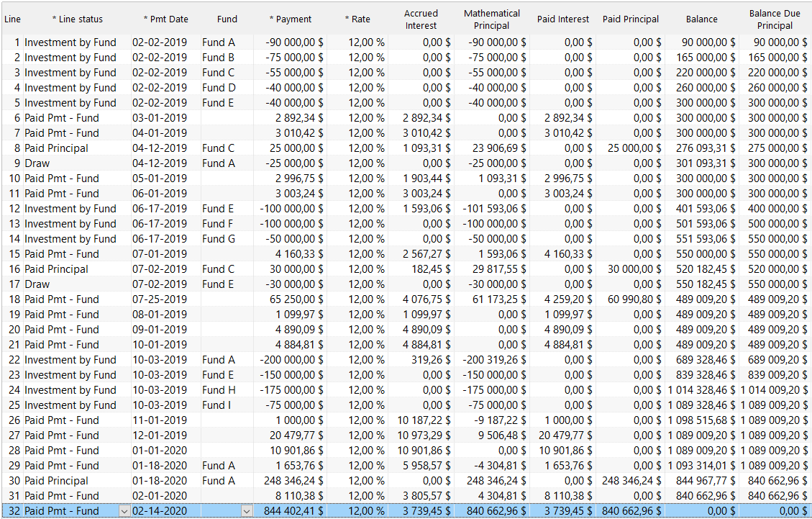Select paid interest 2 996,75 $ on line 10
This screenshot has height=519, width=812.
[568, 179]
